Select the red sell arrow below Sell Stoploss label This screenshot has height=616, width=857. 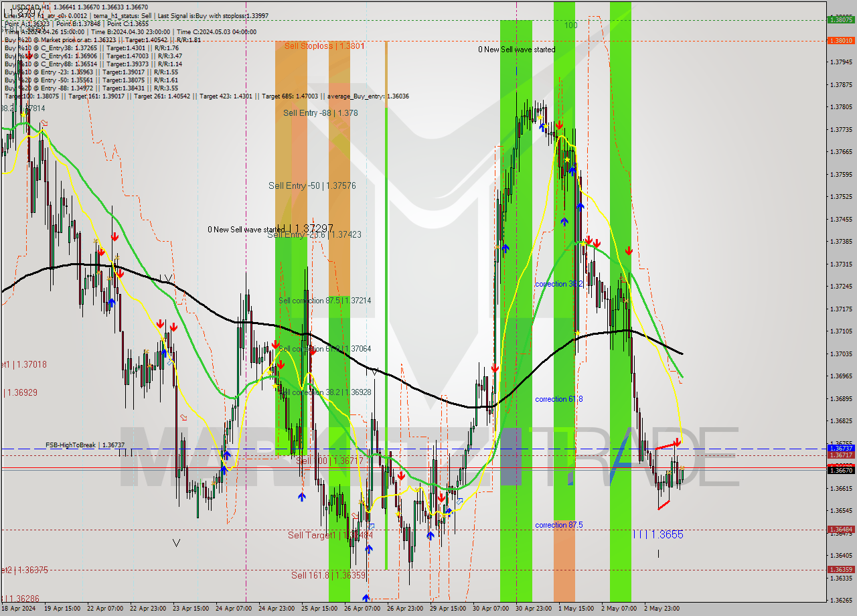[277, 345]
